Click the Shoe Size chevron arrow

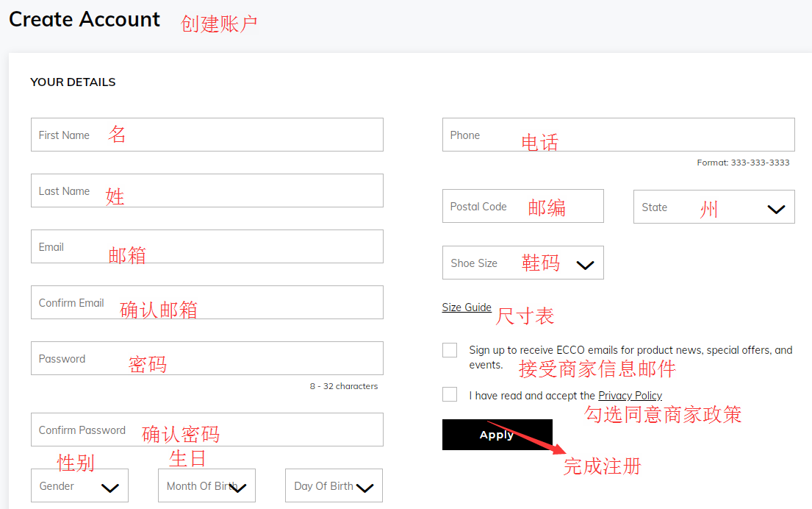585,265
